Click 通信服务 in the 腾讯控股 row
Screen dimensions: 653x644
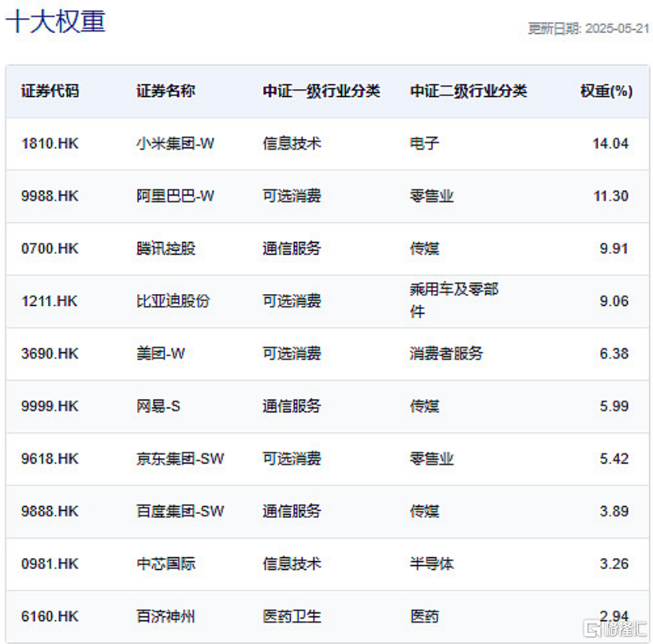[x=292, y=248]
